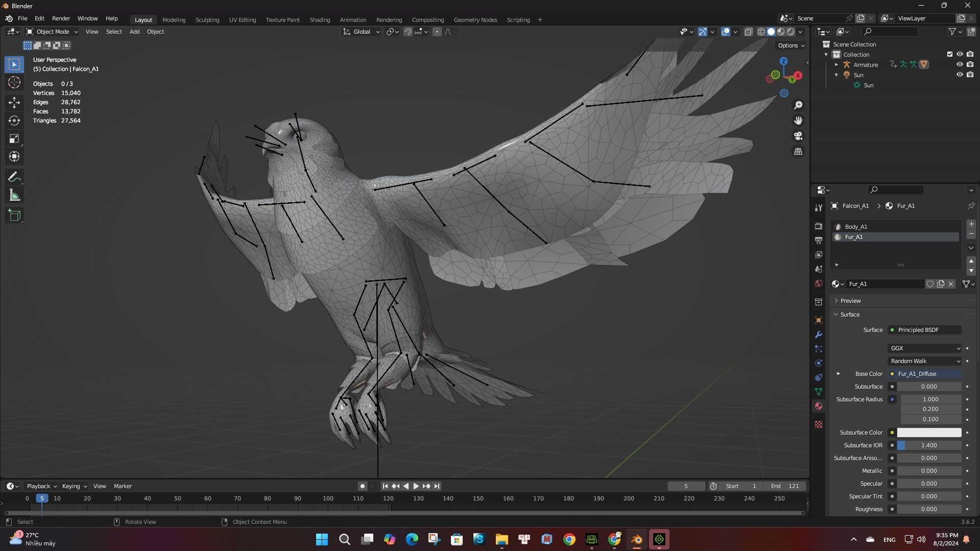This screenshot has width=980, height=551.
Task: Toggle auto keying record button
Action: click(363, 486)
